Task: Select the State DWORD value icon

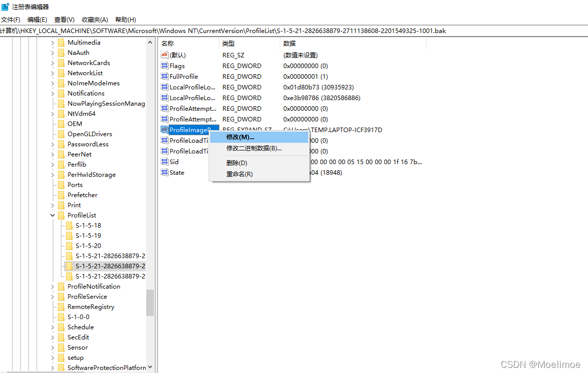Action: click(164, 173)
